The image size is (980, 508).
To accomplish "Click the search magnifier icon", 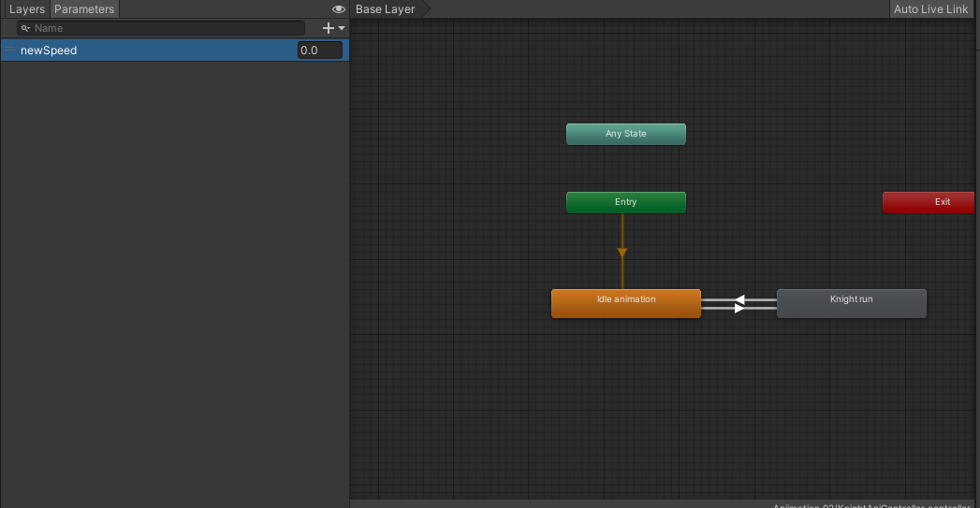I will (x=25, y=28).
